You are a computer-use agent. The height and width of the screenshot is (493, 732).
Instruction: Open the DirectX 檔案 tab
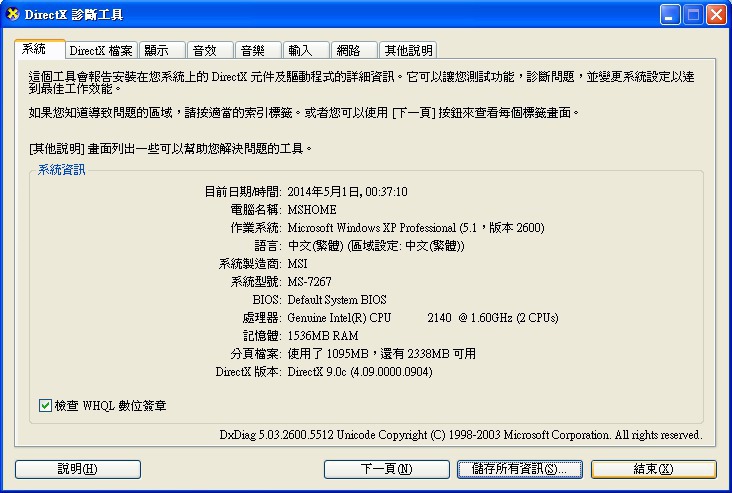tap(101, 50)
